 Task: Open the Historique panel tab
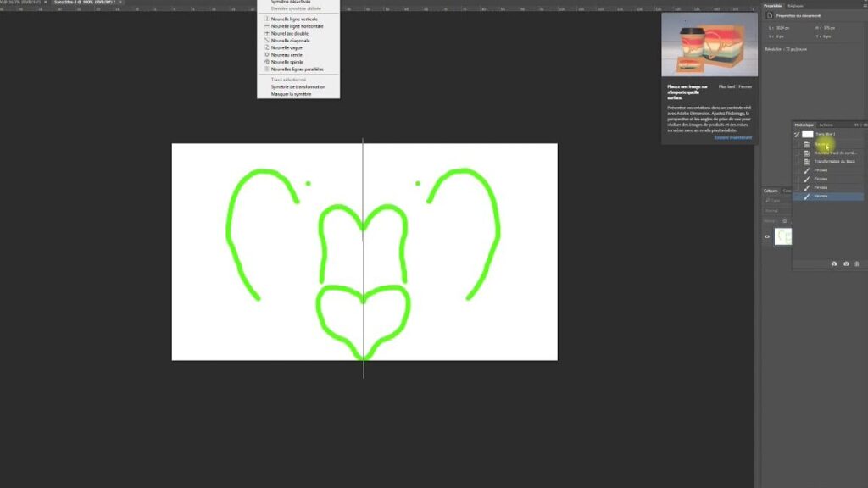[x=804, y=125]
